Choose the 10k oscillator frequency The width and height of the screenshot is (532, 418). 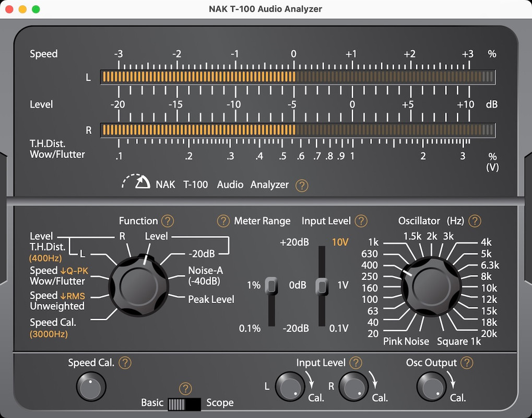click(489, 288)
